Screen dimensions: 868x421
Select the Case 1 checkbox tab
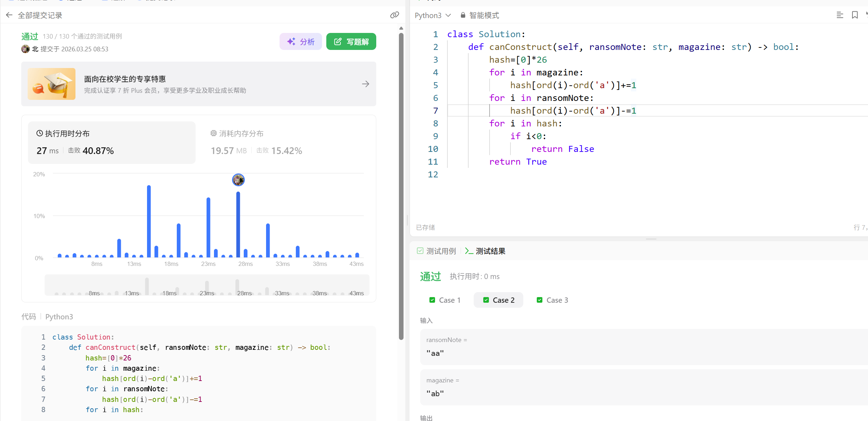coord(445,300)
